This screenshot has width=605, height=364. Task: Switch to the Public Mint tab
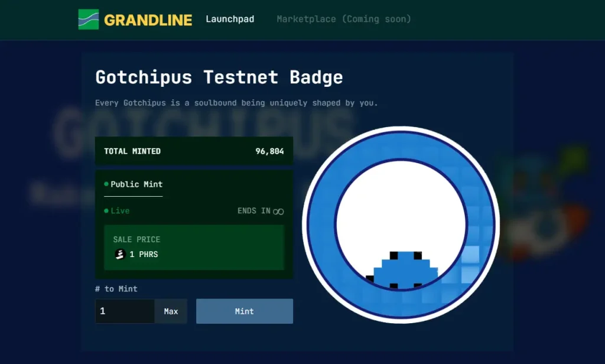click(x=136, y=184)
